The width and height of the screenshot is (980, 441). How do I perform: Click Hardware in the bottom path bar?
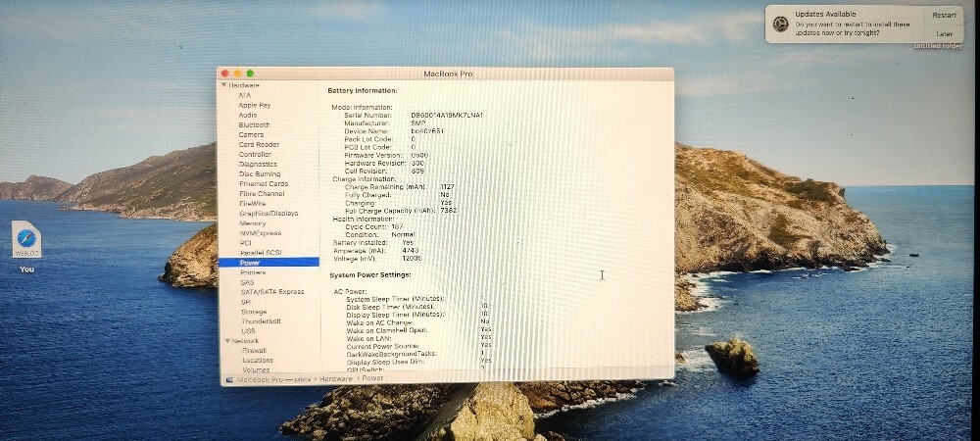click(336, 378)
